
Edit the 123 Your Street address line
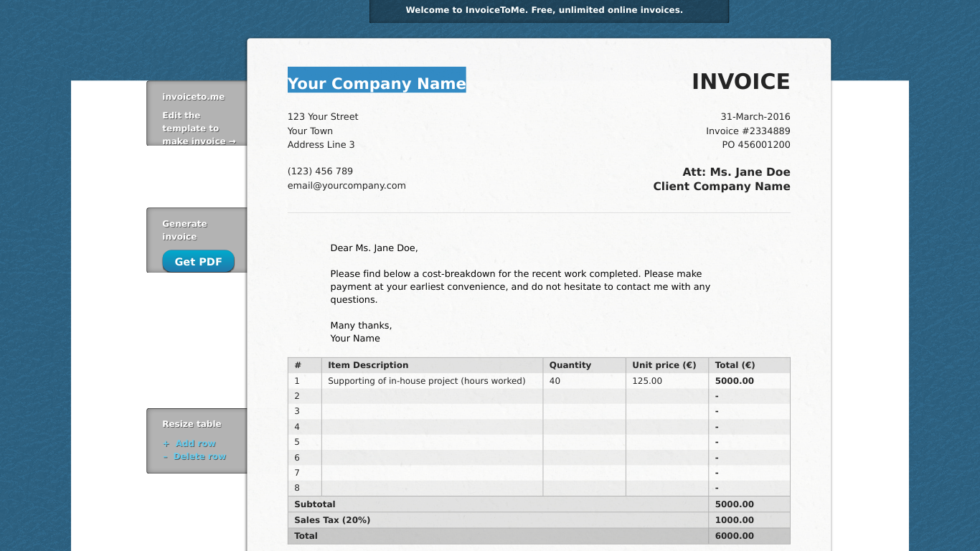pos(323,117)
